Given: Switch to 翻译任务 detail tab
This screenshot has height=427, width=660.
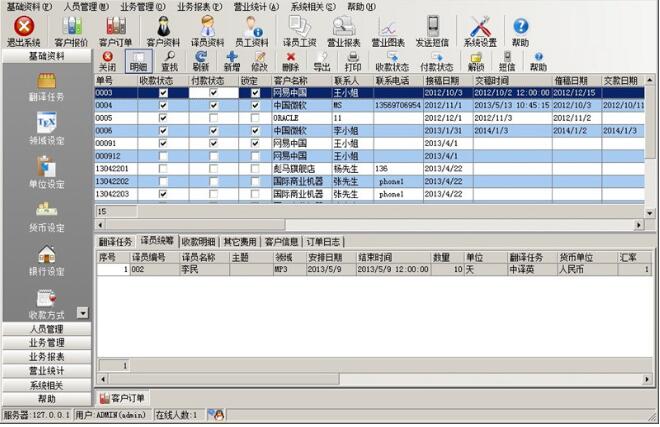Looking at the screenshot, I should (115, 242).
